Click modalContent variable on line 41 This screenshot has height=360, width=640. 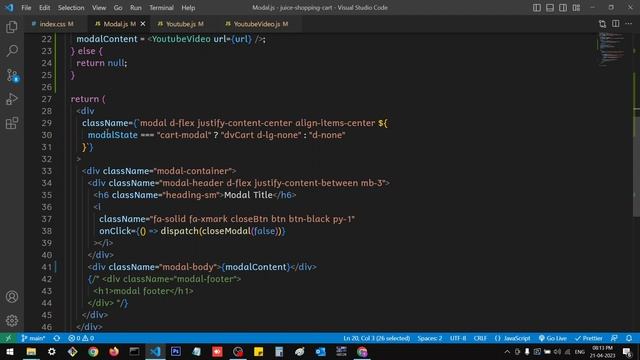click(x=256, y=267)
